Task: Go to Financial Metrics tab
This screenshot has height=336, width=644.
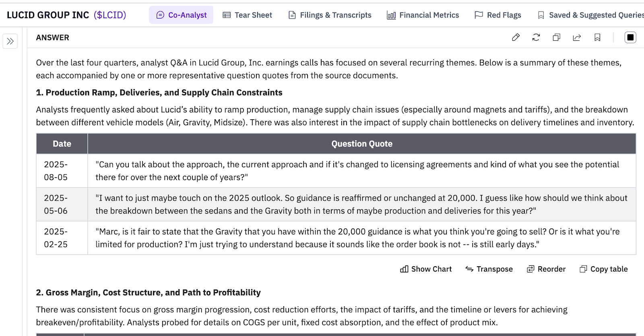Action: [x=423, y=15]
